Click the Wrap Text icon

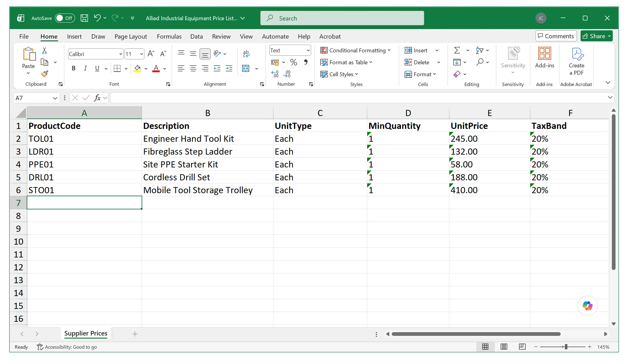tap(246, 54)
